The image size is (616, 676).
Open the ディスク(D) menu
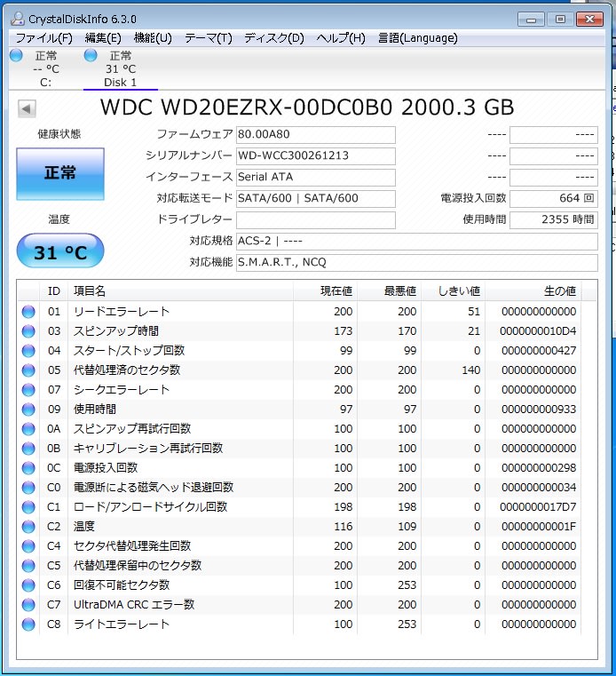pyautogui.click(x=274, y=38)
